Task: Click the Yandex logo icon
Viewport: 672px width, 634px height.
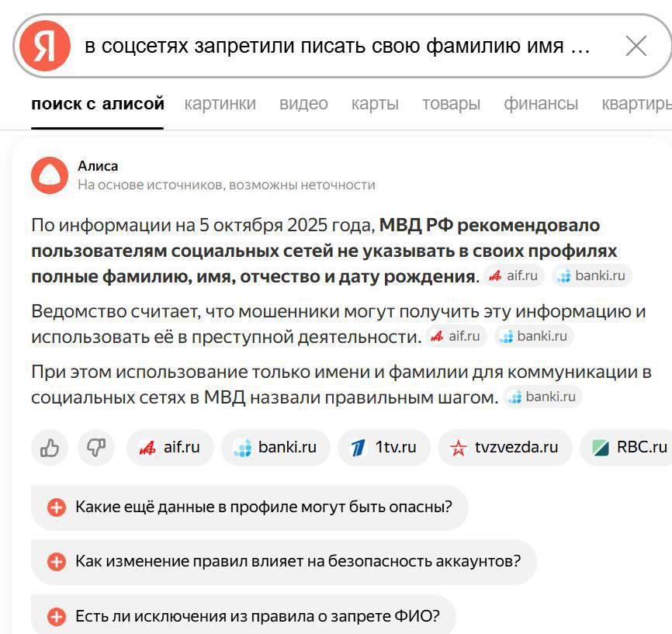Action: coord(46,46)
